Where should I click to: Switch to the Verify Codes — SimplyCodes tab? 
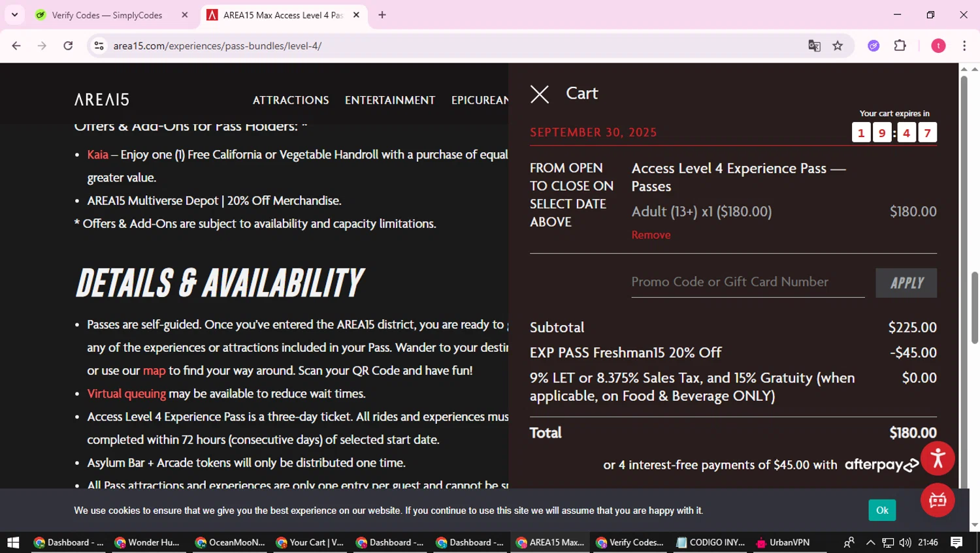point(106,15)
